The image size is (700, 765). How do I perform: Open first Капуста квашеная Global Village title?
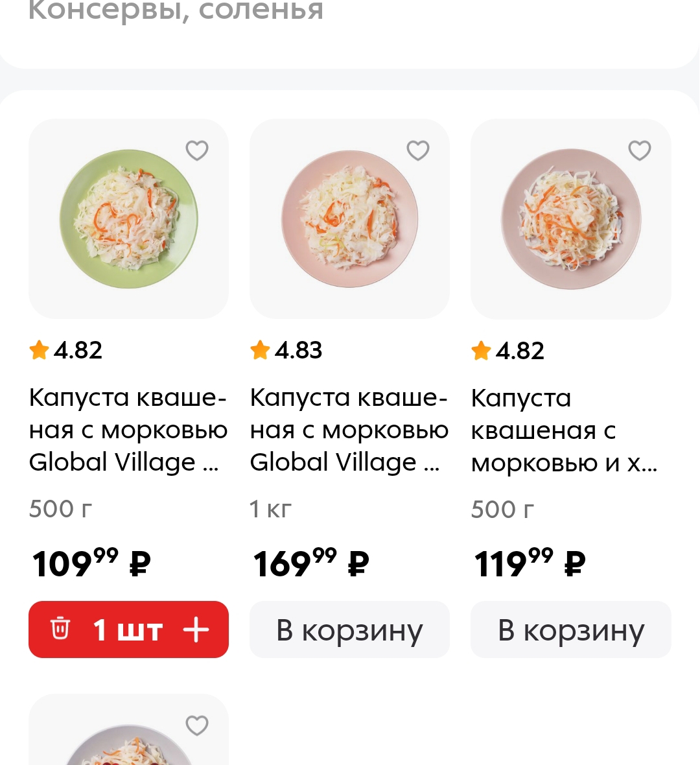[128, 430]
